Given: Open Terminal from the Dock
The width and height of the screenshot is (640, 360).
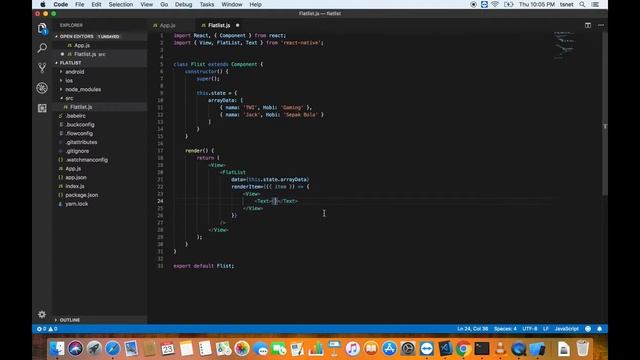Looking at the screenshot, I should (x=482, y=349).
